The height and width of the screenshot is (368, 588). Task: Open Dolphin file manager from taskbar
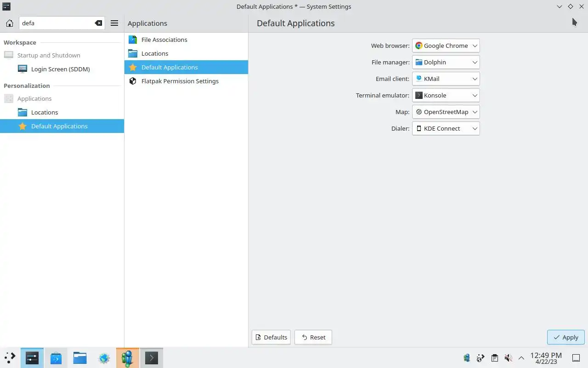(80, 358)
